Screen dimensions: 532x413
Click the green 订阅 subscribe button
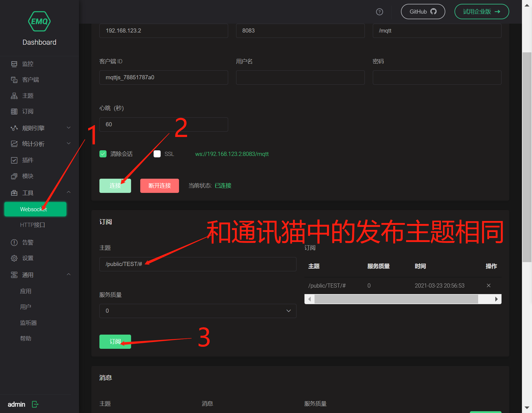(x=115, y=342)
